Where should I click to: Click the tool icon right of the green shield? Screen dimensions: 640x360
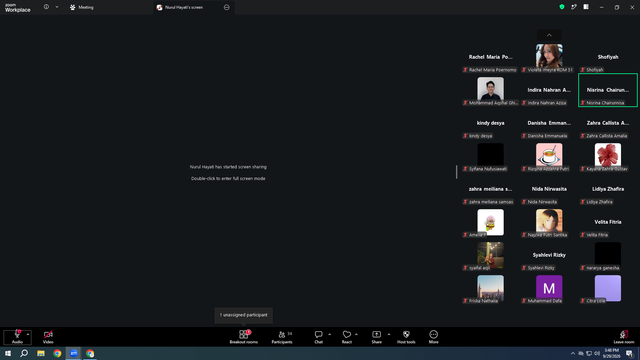point(574,7)
